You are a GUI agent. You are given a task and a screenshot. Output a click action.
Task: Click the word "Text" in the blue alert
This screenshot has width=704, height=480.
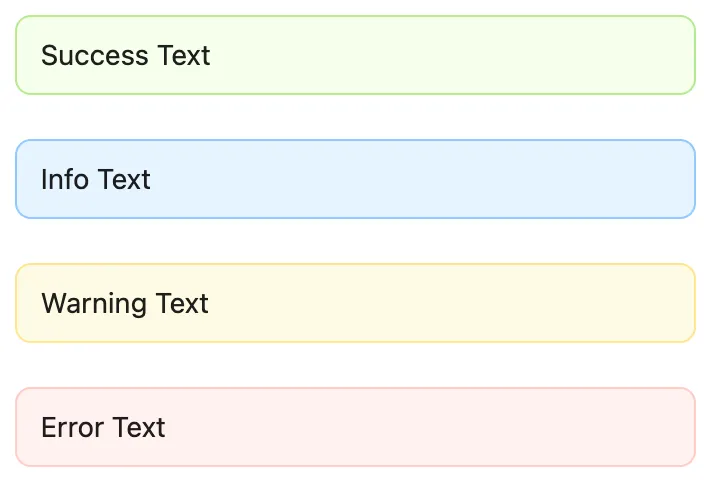[x=124, y=179]
